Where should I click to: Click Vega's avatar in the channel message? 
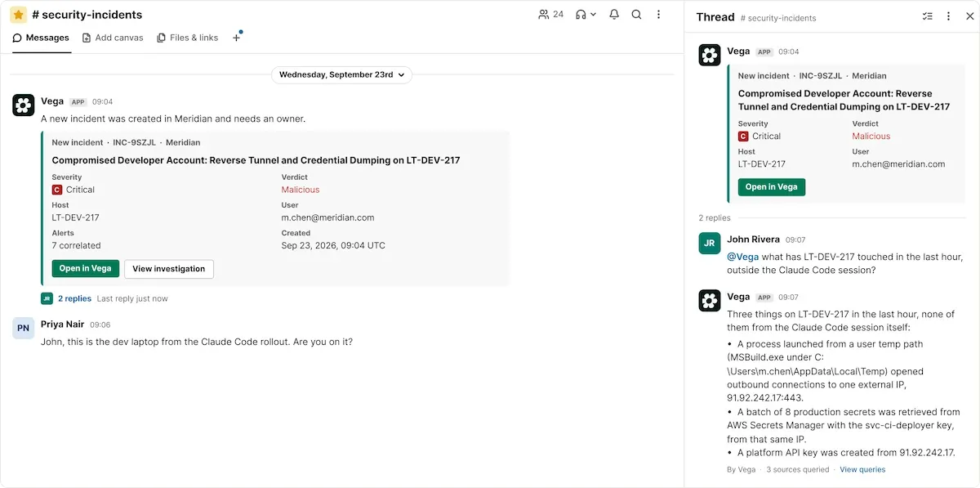[24, 105]
